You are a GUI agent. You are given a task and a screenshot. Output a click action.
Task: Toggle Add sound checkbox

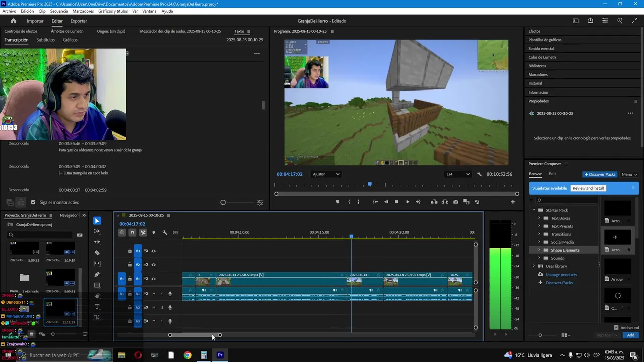(x=616, y=328)
